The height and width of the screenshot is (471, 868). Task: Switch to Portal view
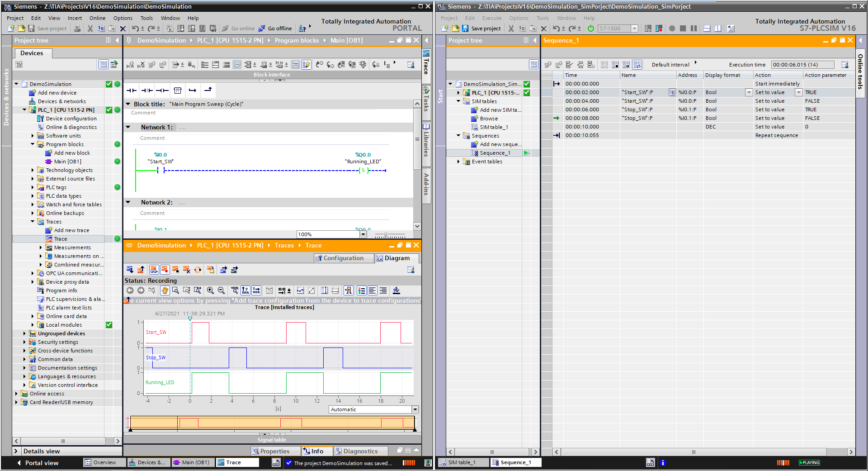click(38, 463)
